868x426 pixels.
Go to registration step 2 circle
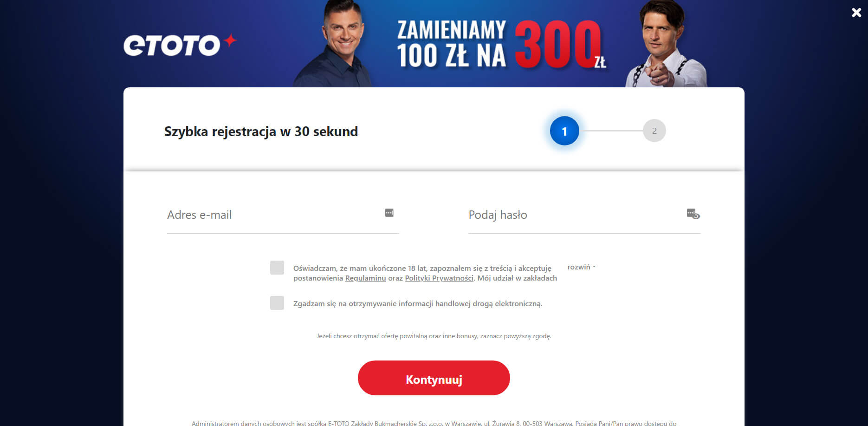(x=654, y=131)
